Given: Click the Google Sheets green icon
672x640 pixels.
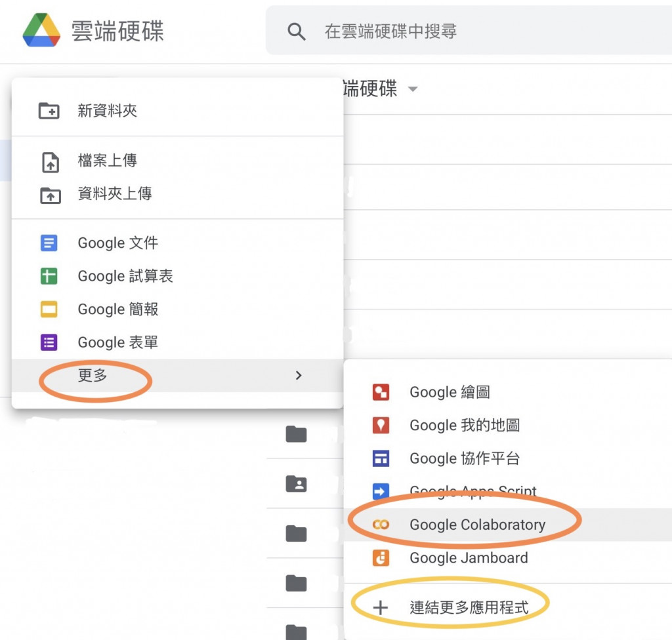Looking at the screenshot, I should point(49,276).
